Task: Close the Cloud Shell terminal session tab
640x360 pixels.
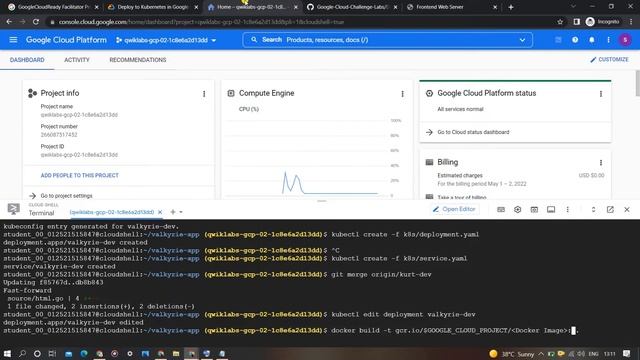Action: tap(160, 212)
